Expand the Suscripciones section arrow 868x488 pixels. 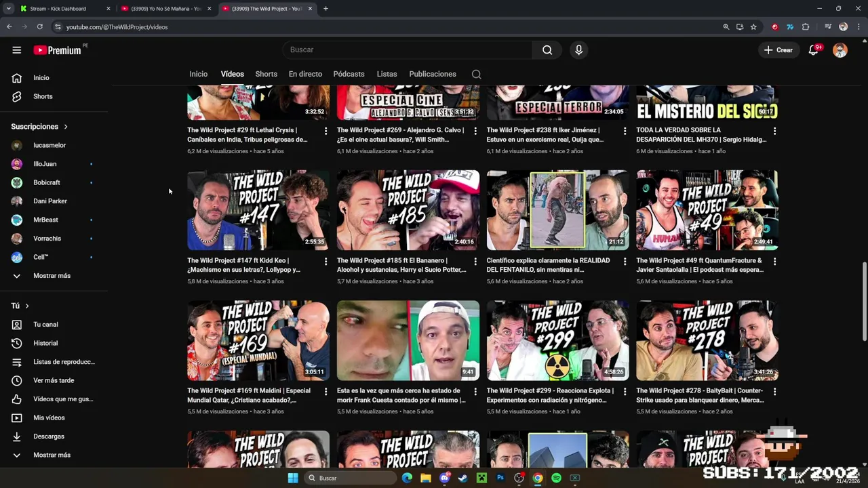(66, 127)
